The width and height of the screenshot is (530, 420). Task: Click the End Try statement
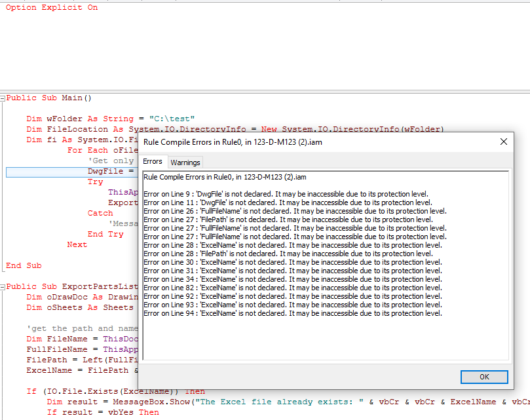(105, 234)
